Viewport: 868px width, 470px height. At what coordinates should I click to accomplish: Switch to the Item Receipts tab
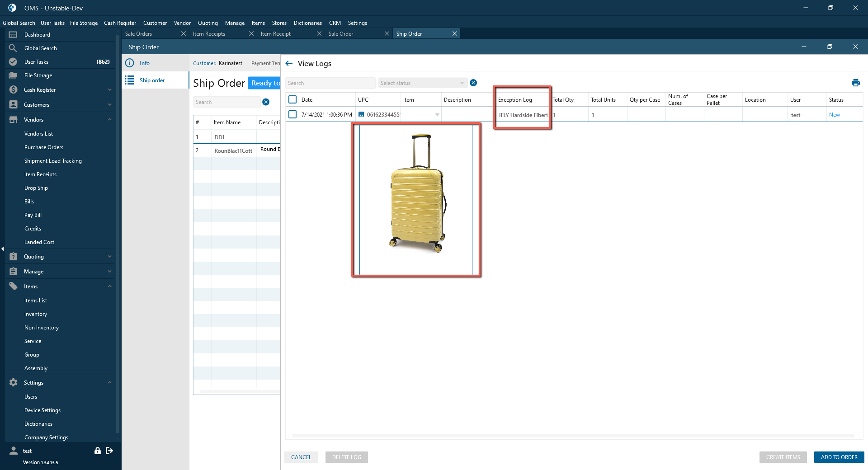[x=209, y=34]
